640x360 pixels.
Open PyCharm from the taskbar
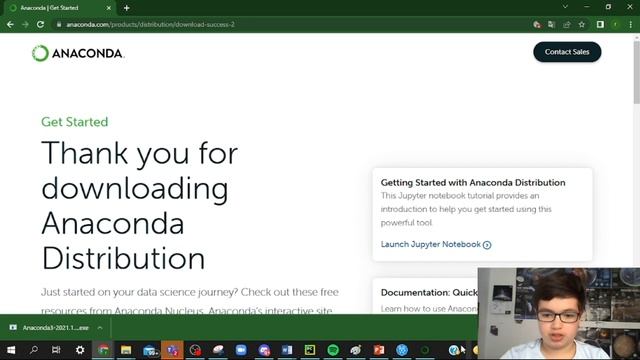click(310, 350)
